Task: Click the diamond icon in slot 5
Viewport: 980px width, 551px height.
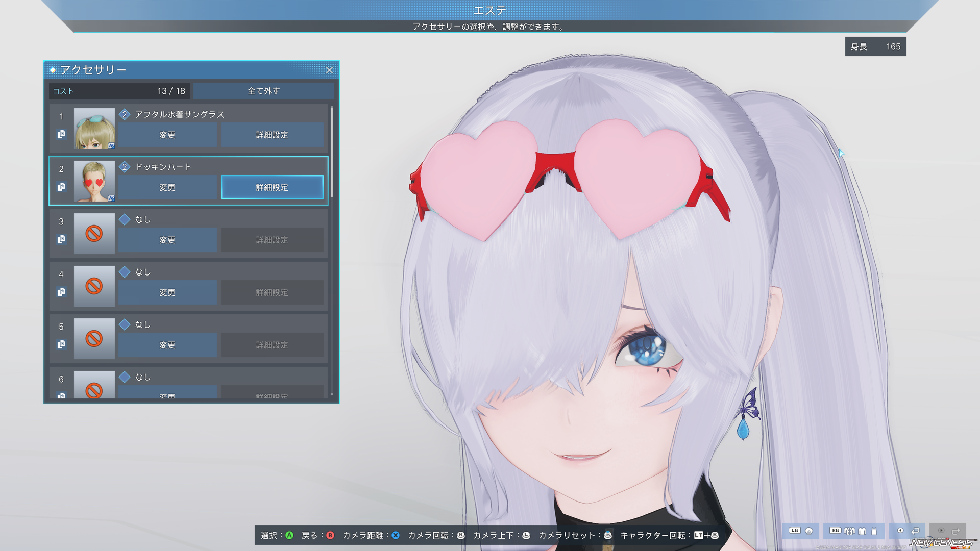Action: click(x=125, y=324)
